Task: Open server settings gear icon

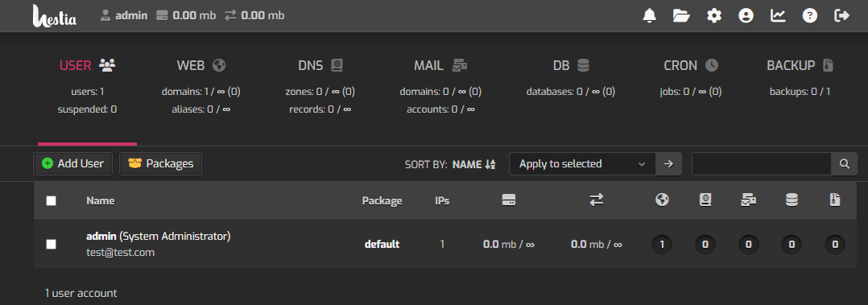Action: pos(714,15)
